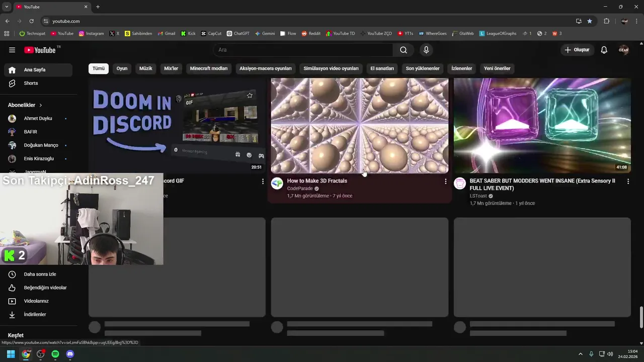This screenshot has width=644, height=362.
Task: Focus the Ara search field
Action: [x=303, y=50]
